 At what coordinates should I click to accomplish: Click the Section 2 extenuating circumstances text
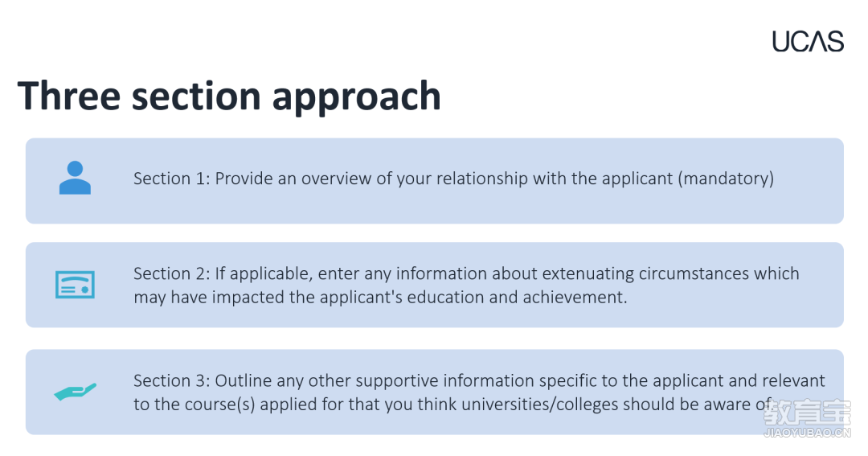point(466,285)
